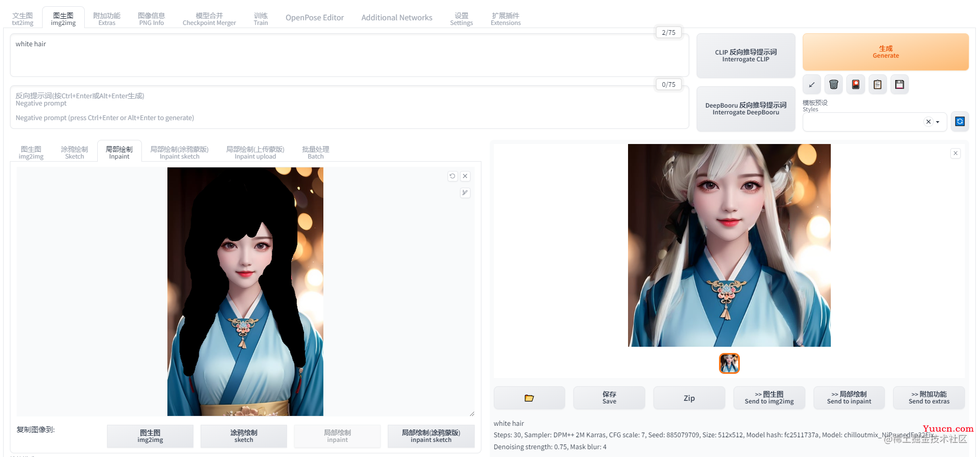Viewport: 980px width, 457px height.
Task: Send result to img2img
Action: tap(769, 398)
